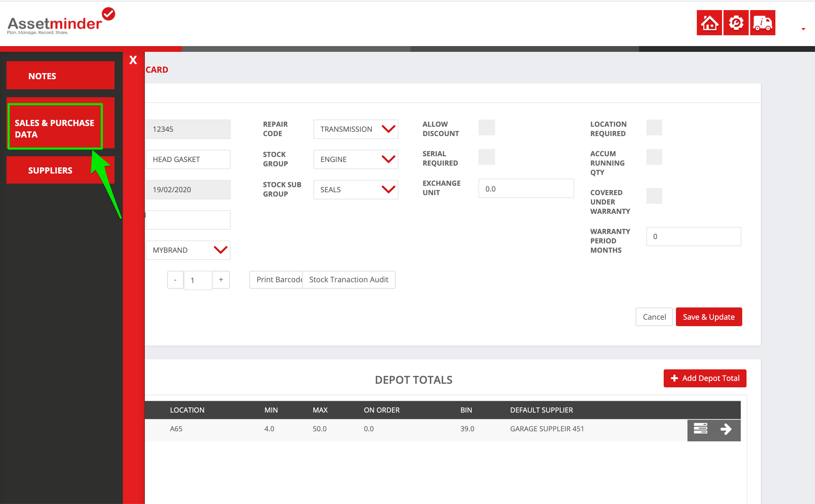Image resolution: width=815 pixels, height=504 pixels.
Task: Click the BIN column header
Action: (466, 410)
